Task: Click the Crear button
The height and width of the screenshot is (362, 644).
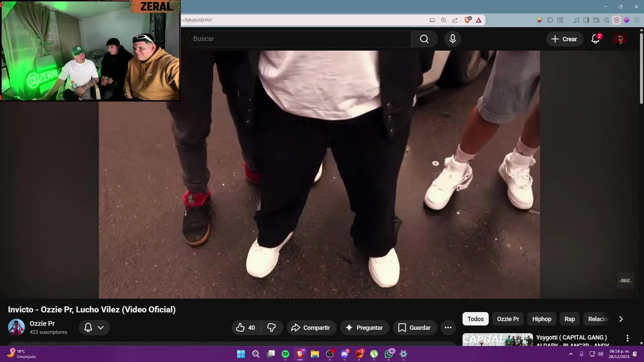Action: click(x=564, y=39)
